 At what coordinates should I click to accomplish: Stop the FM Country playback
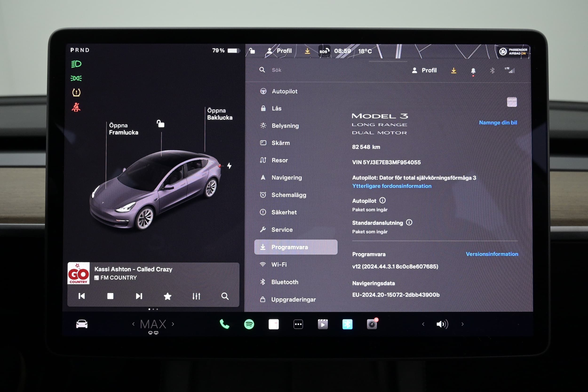(x=110, y=296)
